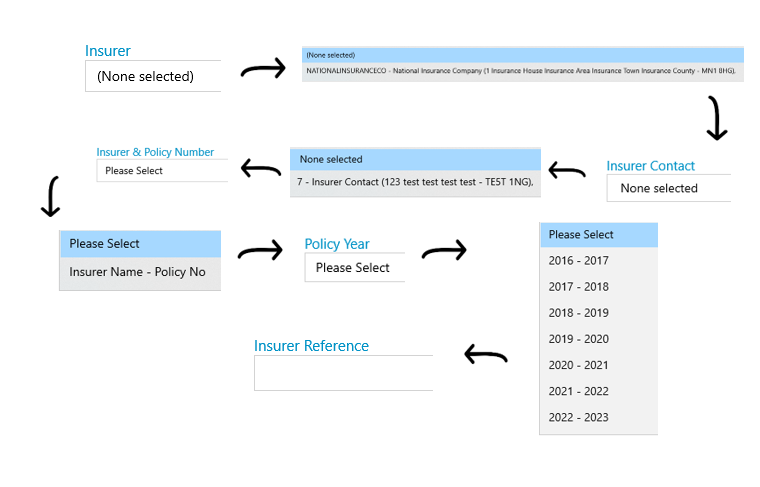This screenshot has height=487, width=760.
Task: Select policy year 2017 - 2018
Action: click(x=599, y=287)
